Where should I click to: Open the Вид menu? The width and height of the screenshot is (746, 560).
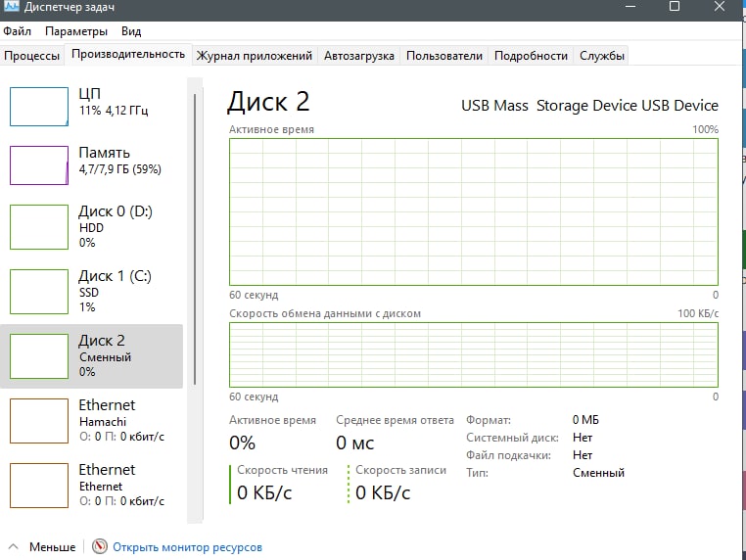click(131, 31)
